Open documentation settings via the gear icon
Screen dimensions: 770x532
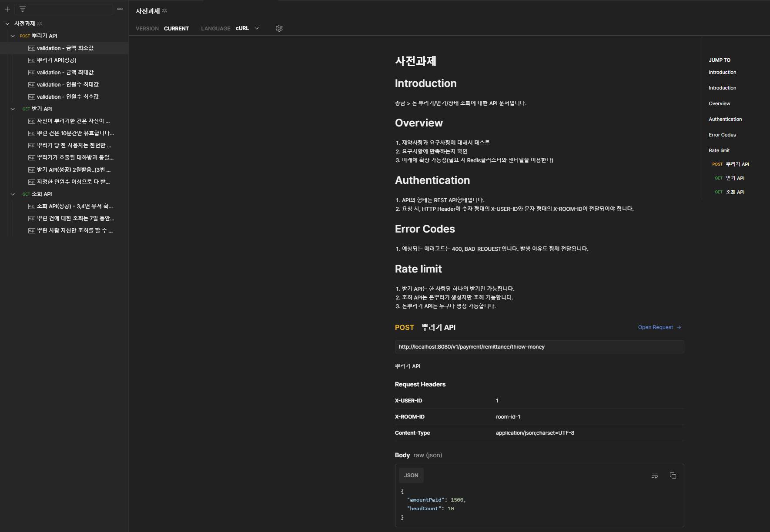pos(279,28)
